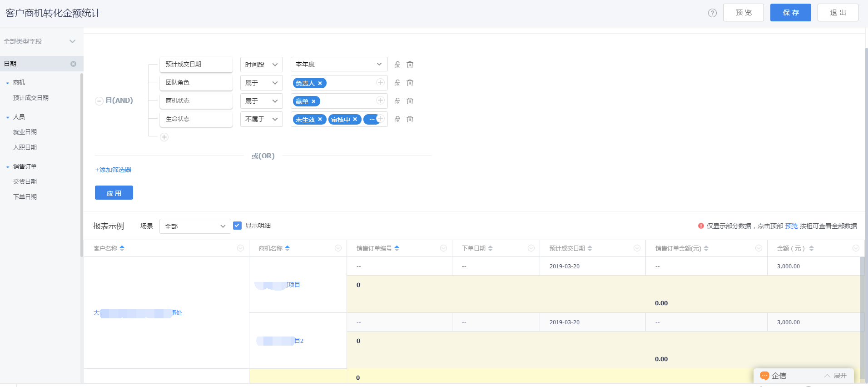Sort by 客户名称 column
The height and width of the screenshot is (387, 868).
coord(122,248)
